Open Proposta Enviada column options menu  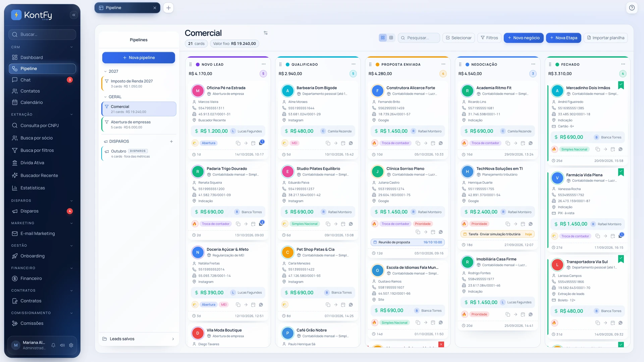(x=443, y=64)
